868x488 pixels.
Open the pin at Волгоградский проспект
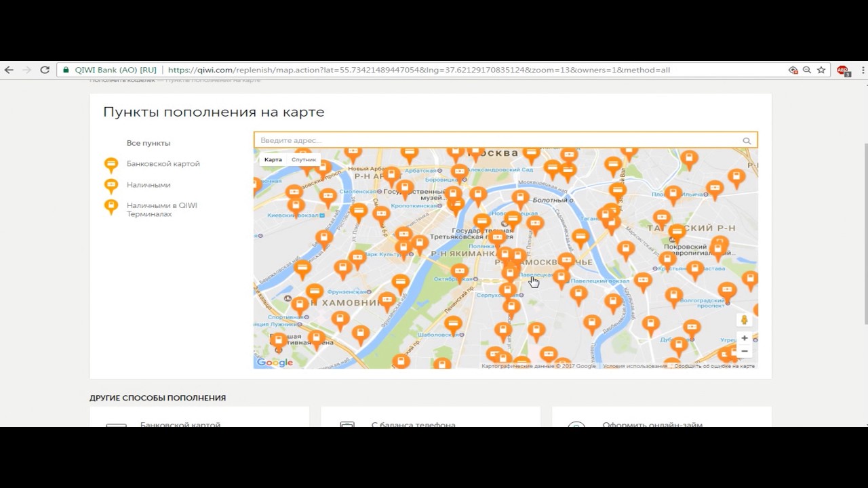tap(727, 291)
